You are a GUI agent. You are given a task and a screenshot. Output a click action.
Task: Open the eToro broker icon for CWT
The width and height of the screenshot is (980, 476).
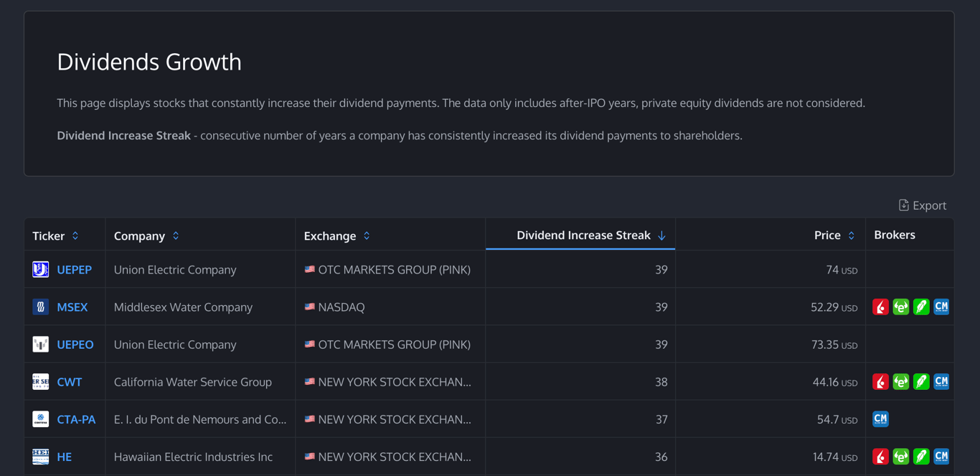pos(901,382)
